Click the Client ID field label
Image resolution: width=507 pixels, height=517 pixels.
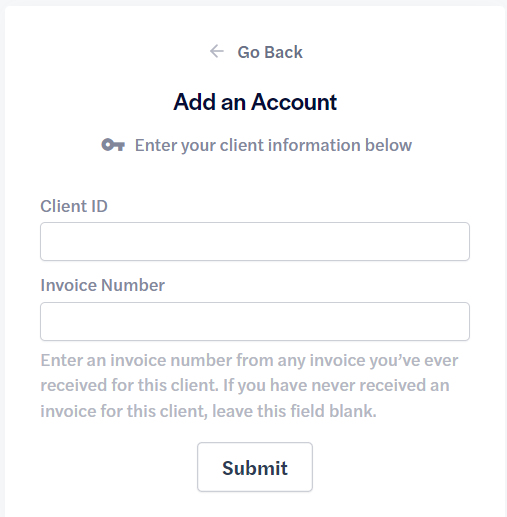pos(74,206)
